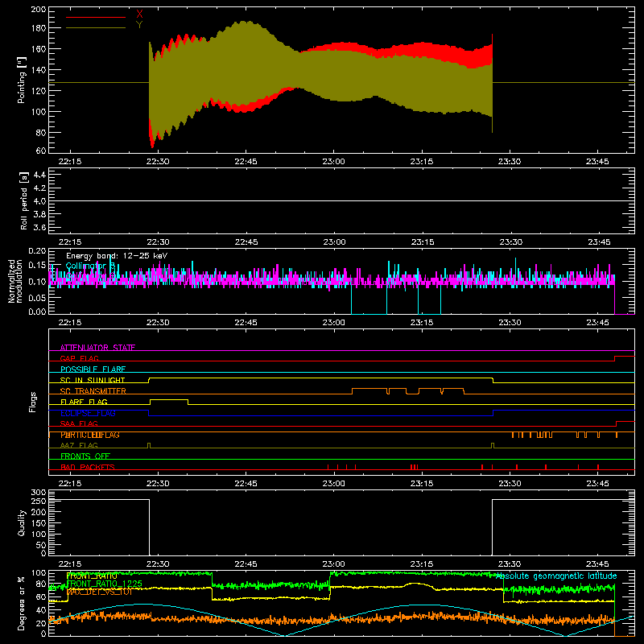The height and width of the screenshot is (644, 644).
Task: Click the yellow FRONT_RATIO legend label
Action: click(x=92, y=576)
